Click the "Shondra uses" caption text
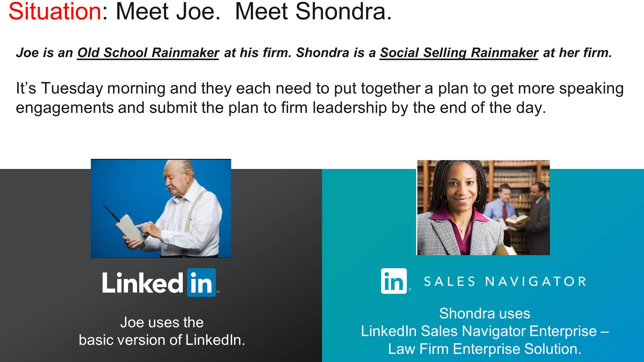 coord(485,313)
